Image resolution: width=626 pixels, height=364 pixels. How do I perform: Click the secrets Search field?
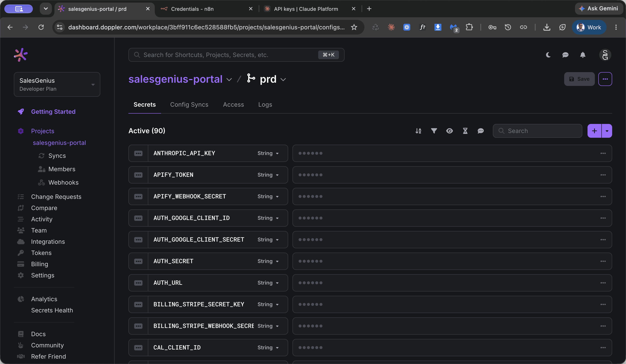click(x=537, y=131)
